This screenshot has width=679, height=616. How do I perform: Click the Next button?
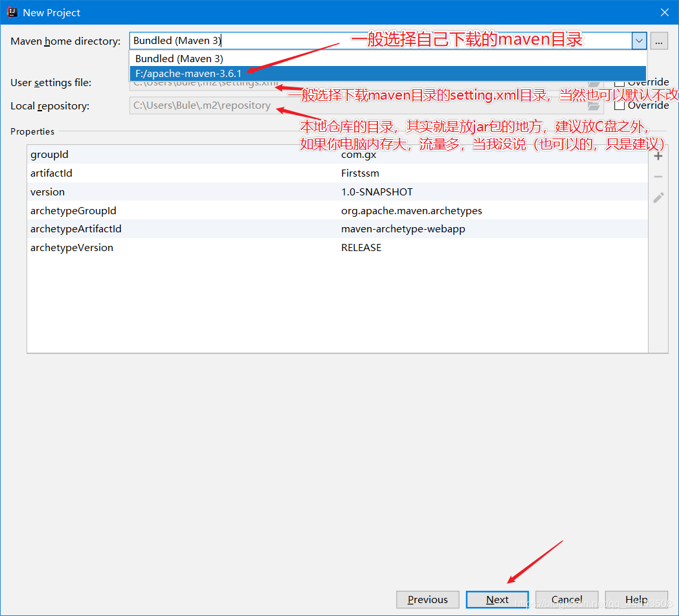coord(497,600)
